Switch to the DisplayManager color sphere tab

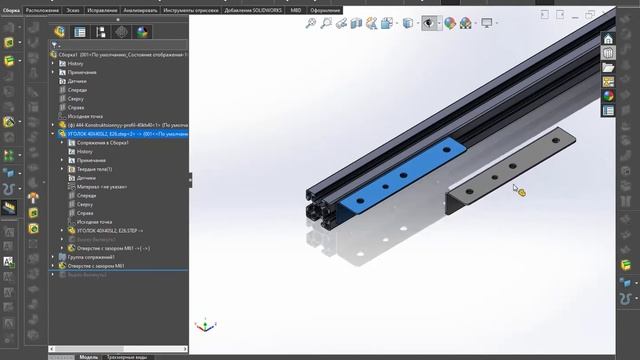[x=142, y=32]
